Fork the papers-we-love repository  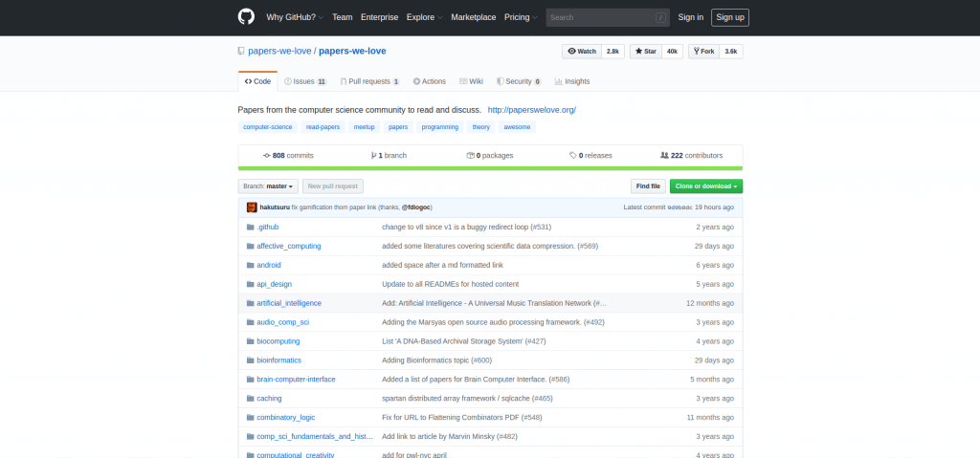coord(703,52)
